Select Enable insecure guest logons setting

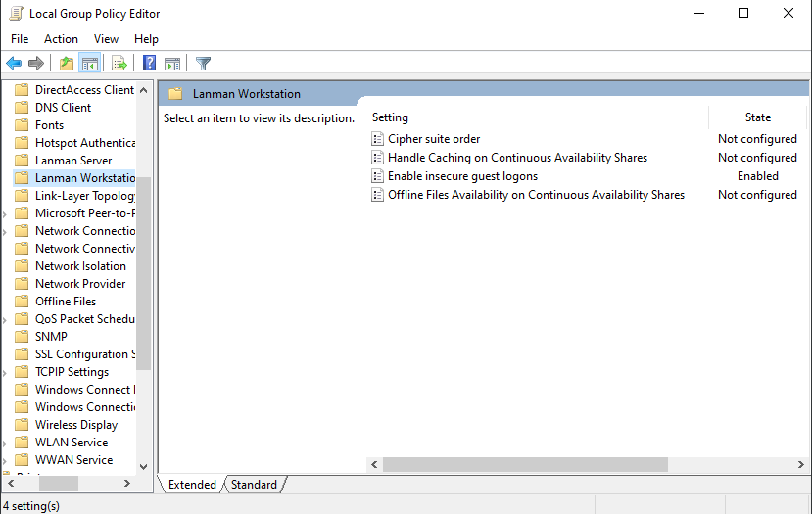click(x=463, y=176)
